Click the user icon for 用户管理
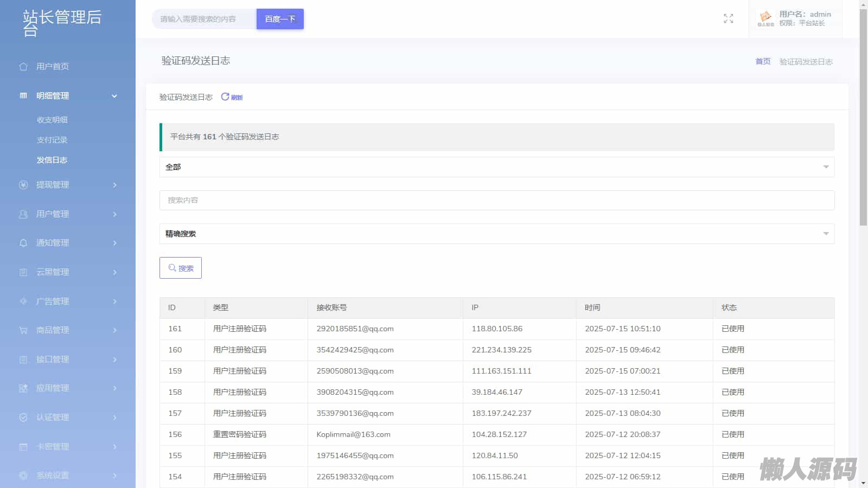The height and width of the screenshot is (488, 868). (23, 214)
